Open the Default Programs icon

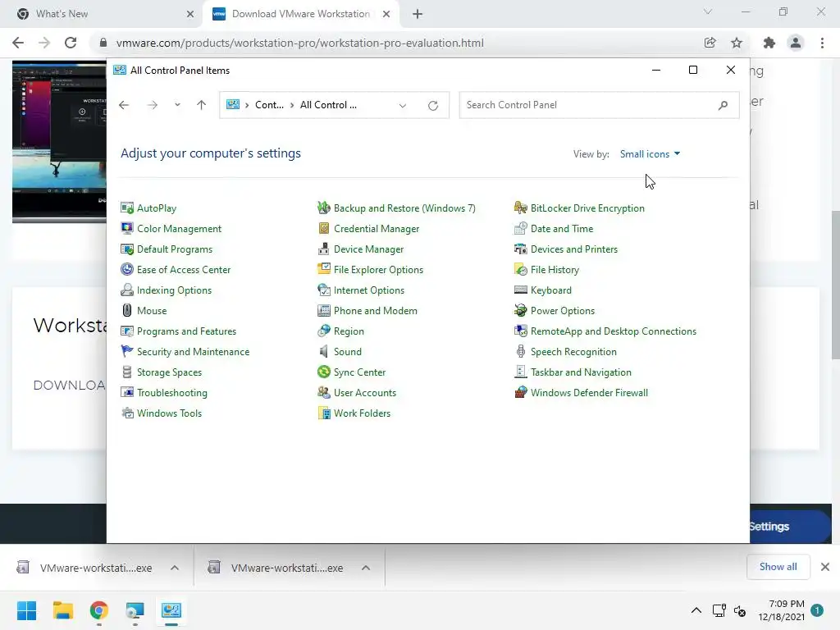[x=127, y=249]
